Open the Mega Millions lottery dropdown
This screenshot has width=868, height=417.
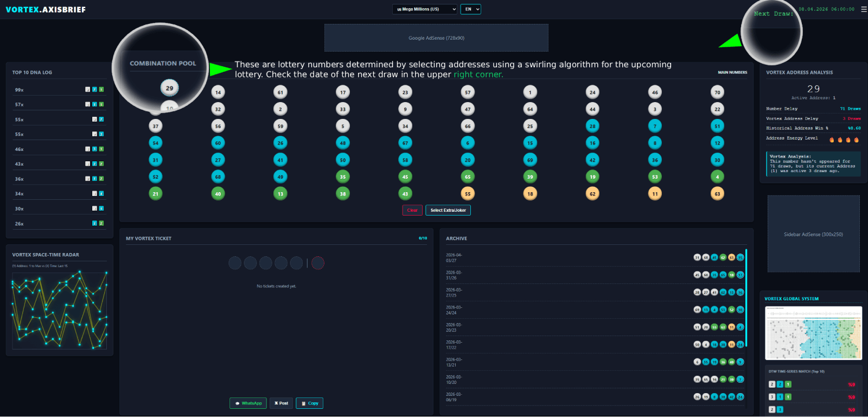tap(425, 9)
